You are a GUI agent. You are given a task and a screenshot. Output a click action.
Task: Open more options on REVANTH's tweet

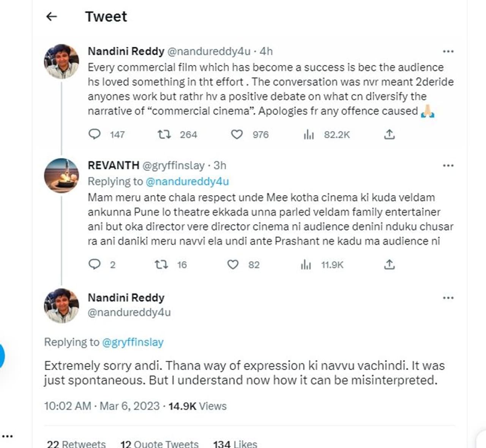click(x=448, y=166)
